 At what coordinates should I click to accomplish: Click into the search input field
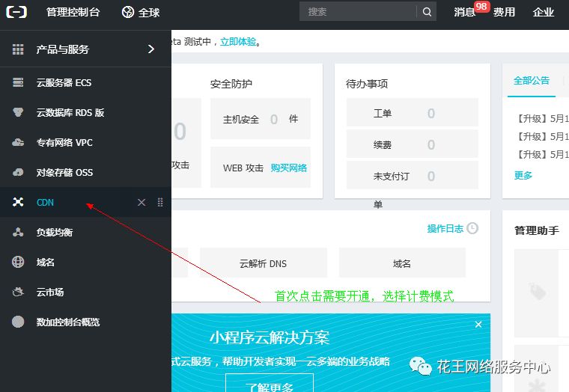coord(357,12)
